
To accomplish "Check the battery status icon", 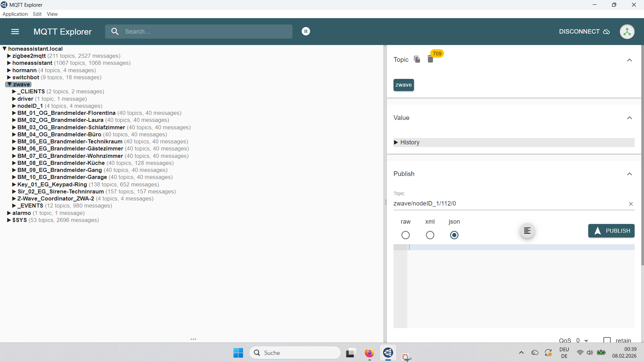I will 601,353.
